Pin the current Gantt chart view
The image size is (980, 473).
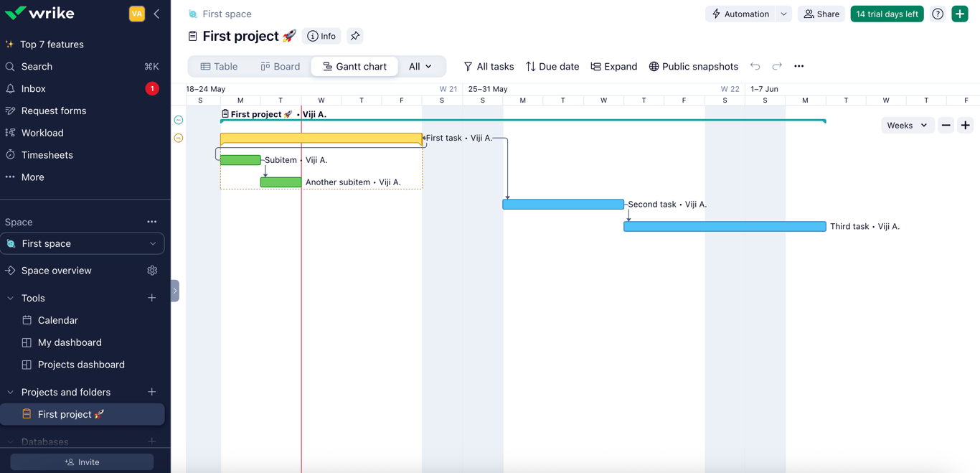coord(354,35)
